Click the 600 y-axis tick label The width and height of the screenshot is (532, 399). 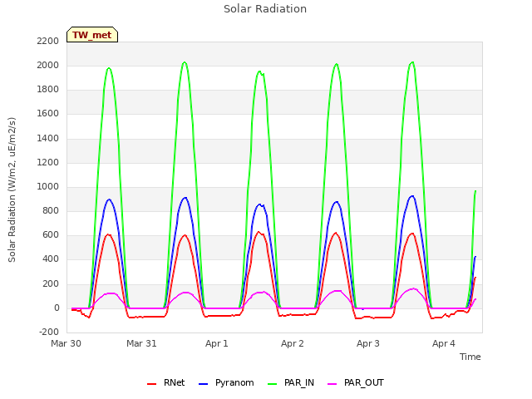coord(51,234)
